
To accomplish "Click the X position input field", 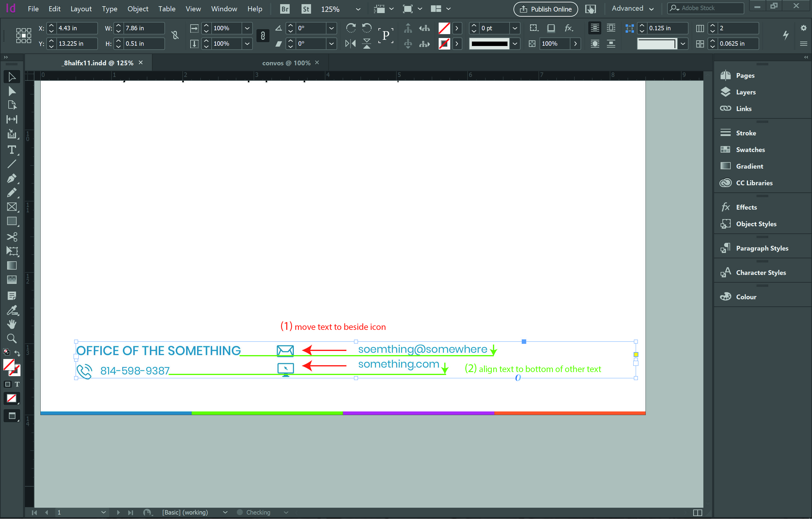I will pos(77,28).
